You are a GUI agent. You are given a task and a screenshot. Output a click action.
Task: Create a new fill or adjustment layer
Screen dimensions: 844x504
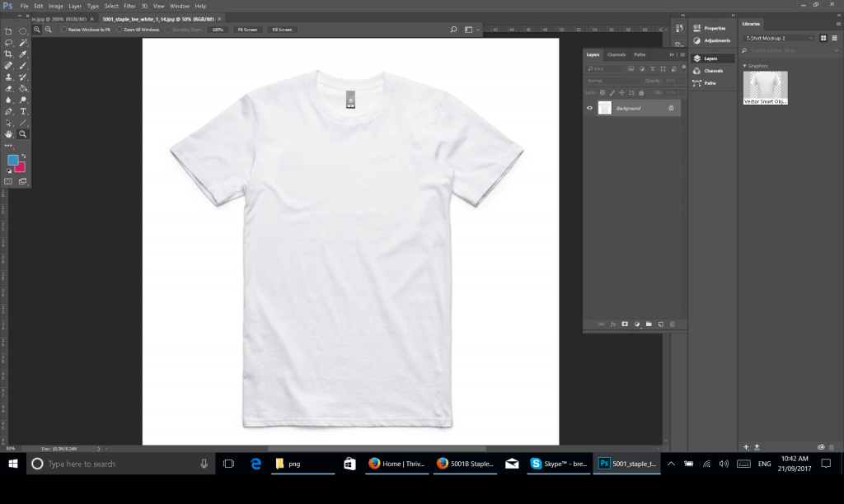(x=637, y=324)
